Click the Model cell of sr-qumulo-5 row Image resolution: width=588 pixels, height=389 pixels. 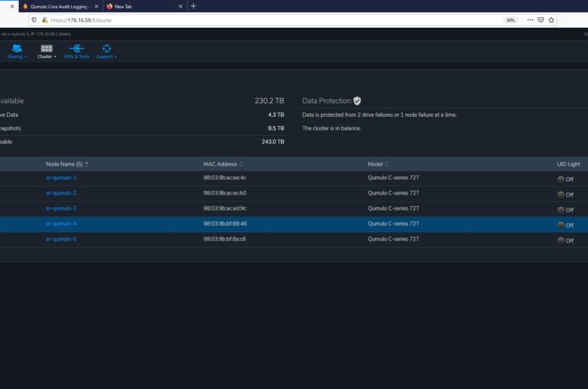pyautogui.click(x=394, y=239)
